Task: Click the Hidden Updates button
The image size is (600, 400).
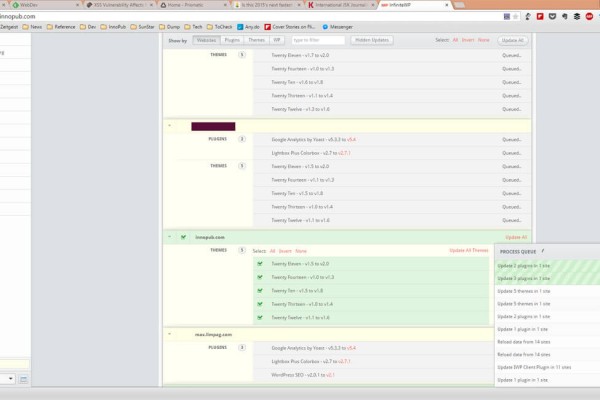Action: (x=372, y=40)
